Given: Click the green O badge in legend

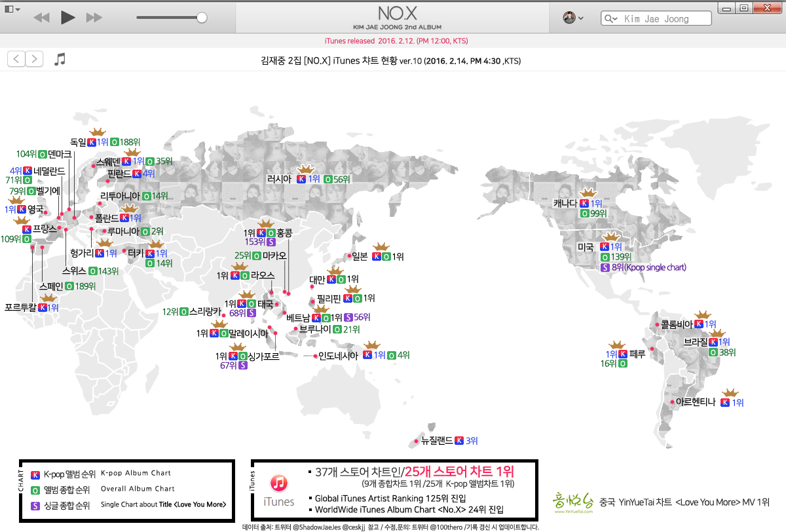Looking at the screenshot, I should pyautogui.click(x=35, y=489).
